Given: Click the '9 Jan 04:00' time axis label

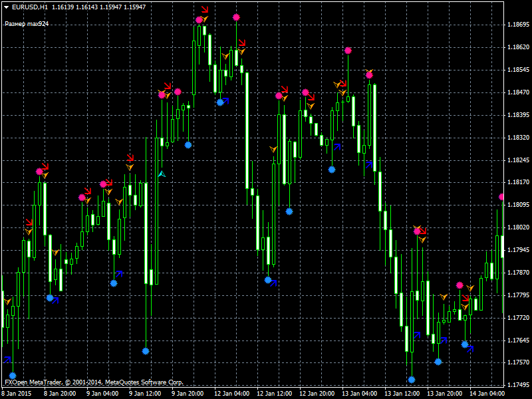Looking at the screenshot, I should [102, 394].
